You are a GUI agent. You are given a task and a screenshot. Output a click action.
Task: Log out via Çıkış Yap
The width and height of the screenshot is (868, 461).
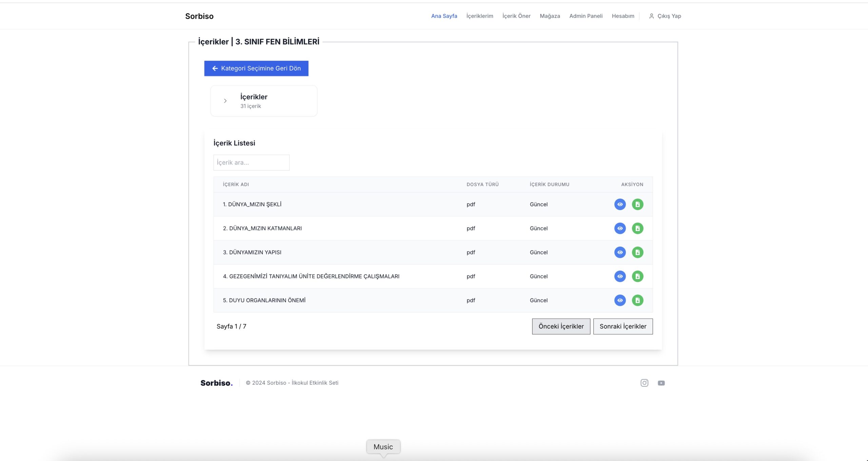point(669,16)
